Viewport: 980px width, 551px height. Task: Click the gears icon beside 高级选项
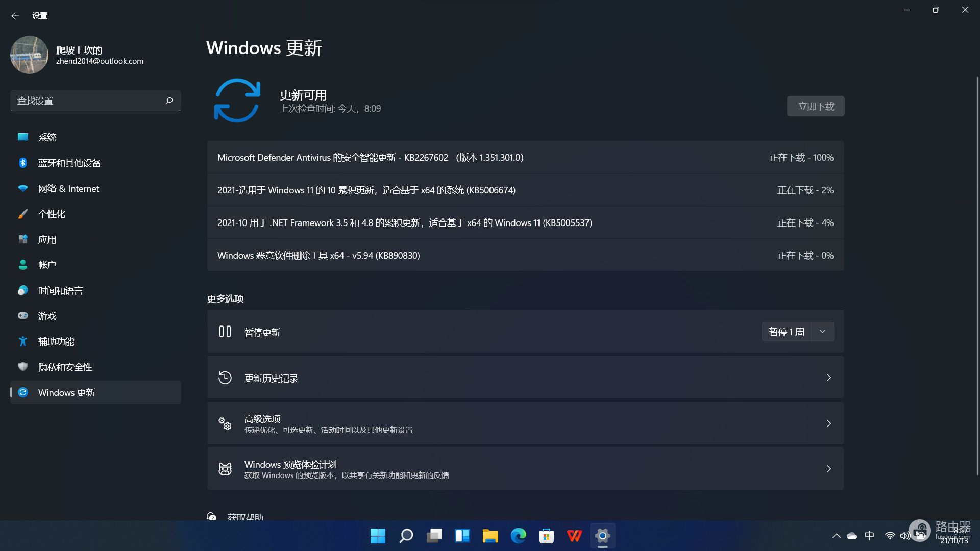pos(225,423)
